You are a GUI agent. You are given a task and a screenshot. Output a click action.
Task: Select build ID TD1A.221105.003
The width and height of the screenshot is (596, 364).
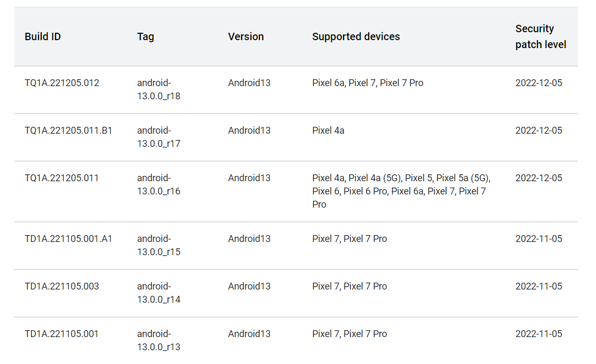(62, 286)
